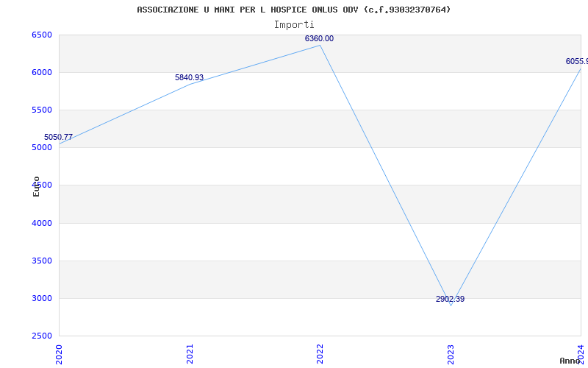Click the Importi subtitle
This screenshot has width=588, height=368.
tap(294, 25)
